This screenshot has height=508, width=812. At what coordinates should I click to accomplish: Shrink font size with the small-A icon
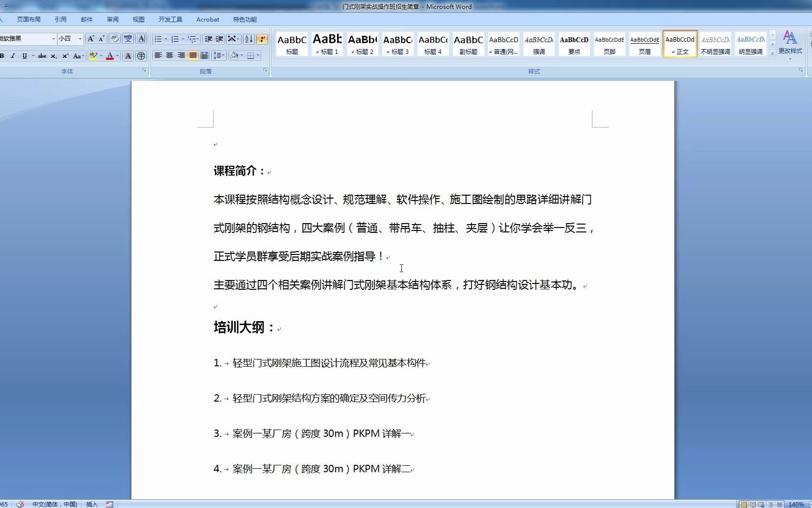coord(101,39)
